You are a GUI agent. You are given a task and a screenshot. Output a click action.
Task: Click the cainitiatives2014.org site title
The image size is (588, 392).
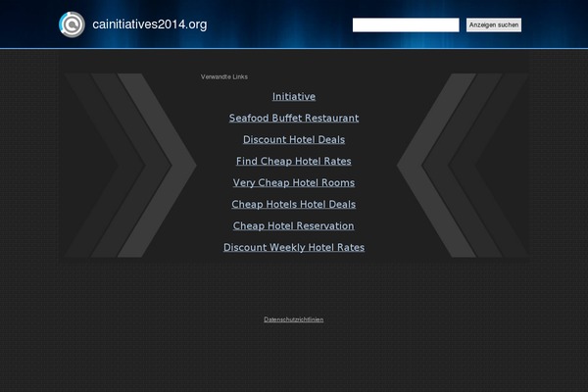(x=149, y=24)
